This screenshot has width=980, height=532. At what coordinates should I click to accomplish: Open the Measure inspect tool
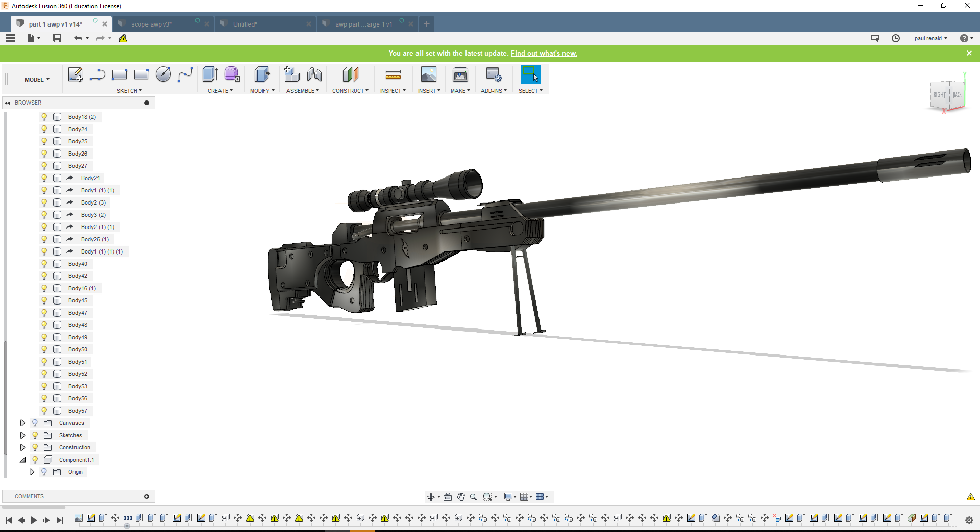[393, 74]
